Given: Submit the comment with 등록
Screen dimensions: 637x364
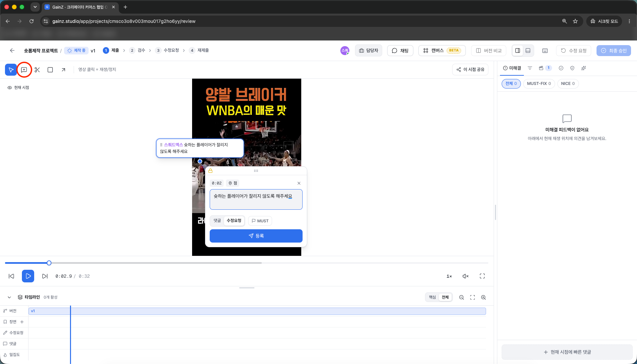Looking at the screenshot, I should [x=256, y=236].
